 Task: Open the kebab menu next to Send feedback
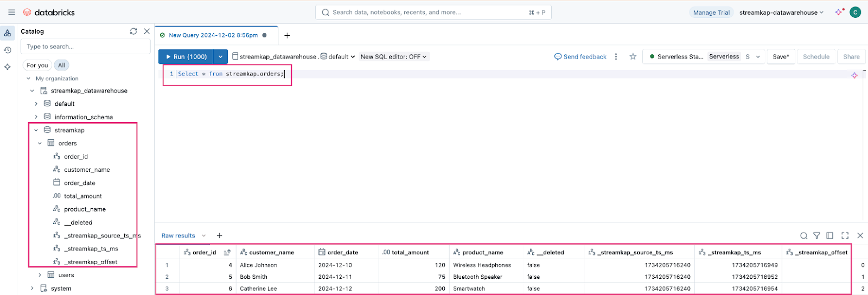tap(616, 56)
